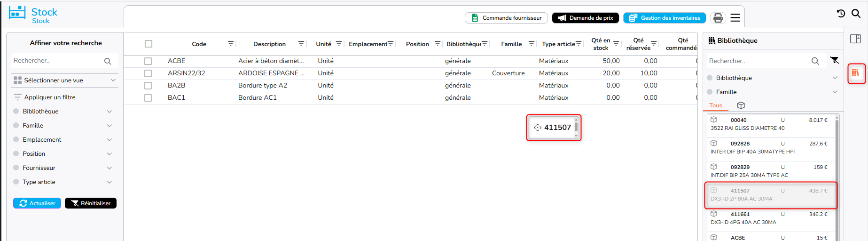Expand Famille chevron in right panel

click(x=835, y=92)
